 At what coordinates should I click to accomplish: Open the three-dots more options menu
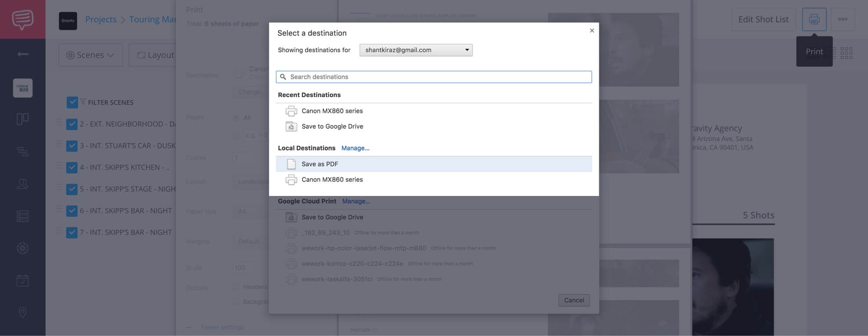(x=842, y=20)
